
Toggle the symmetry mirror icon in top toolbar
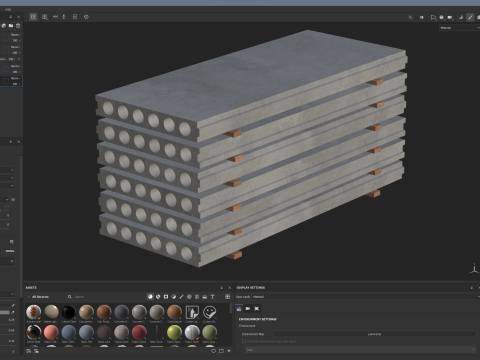(x=55, y=17)
